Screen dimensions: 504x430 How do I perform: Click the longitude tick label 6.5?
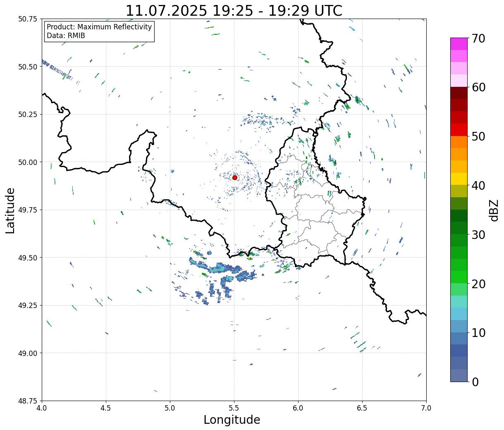tap(362, 408)
